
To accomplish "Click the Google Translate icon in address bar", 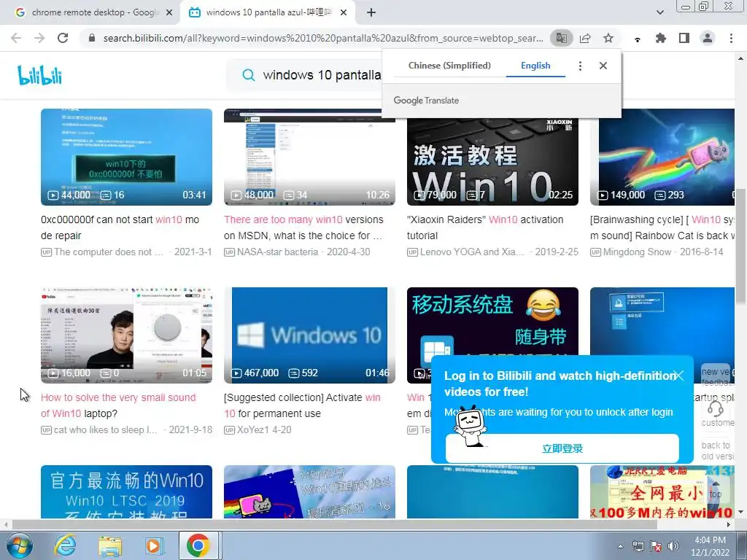I will [x=562, y=38].
